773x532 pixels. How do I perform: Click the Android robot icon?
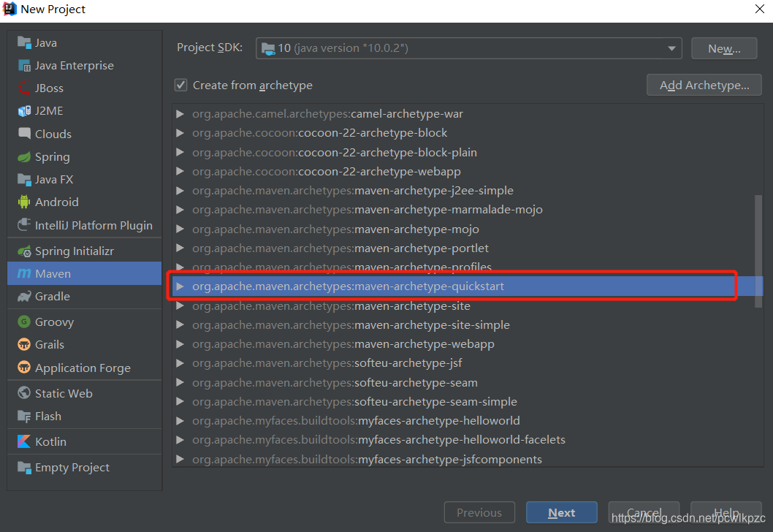24,202
